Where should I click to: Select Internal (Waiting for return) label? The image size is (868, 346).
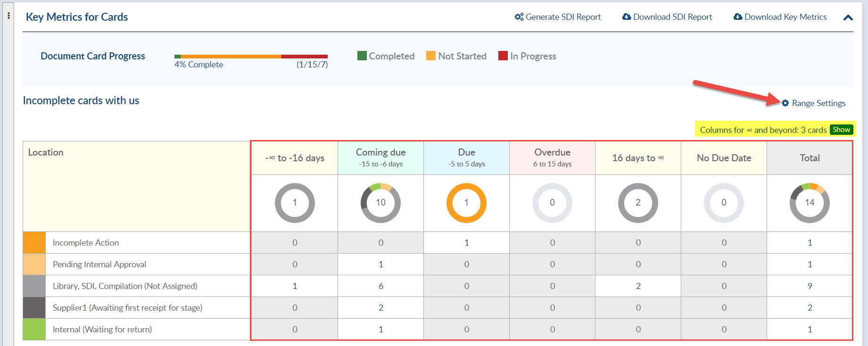click(x=102, y=330)
